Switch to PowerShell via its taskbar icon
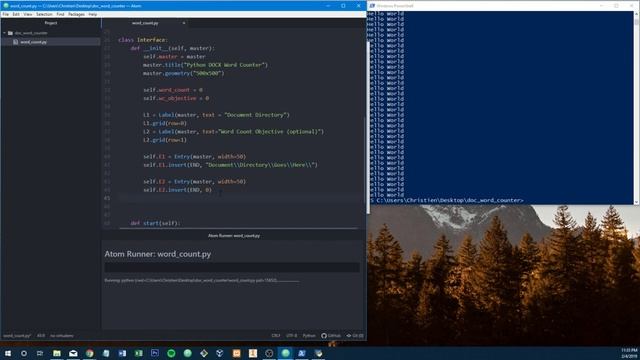The height and width of the screenshot is (360, 640). 302,353
